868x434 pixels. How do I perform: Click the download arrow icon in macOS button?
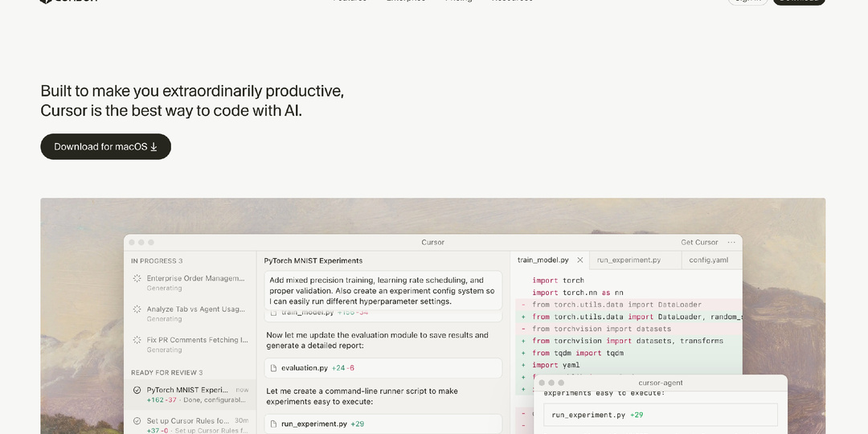[154, 147]
